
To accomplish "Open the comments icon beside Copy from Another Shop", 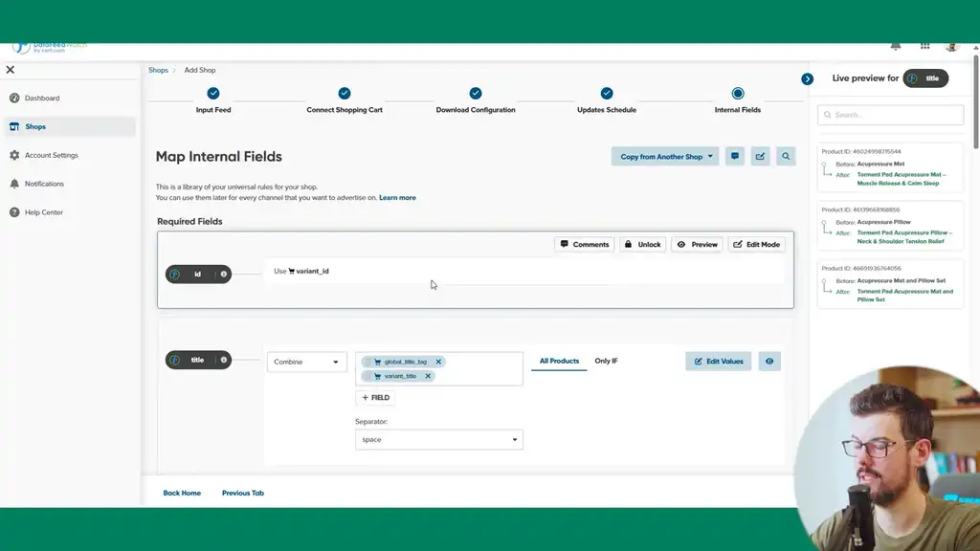I will click(735, 156).
